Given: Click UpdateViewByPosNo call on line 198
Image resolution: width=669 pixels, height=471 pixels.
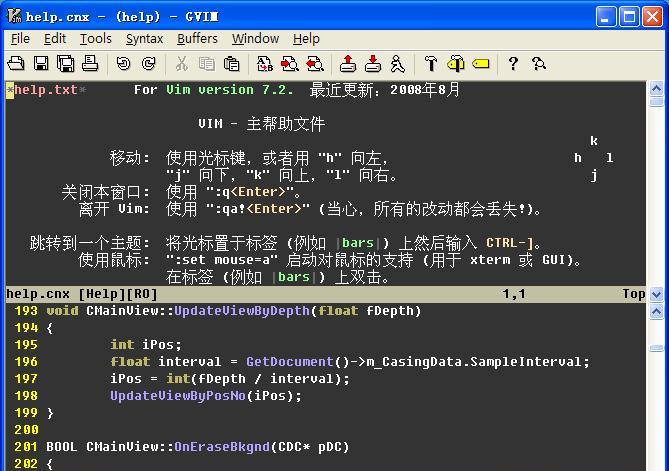Looking at the screenshot, I should (x=177, y=396).
